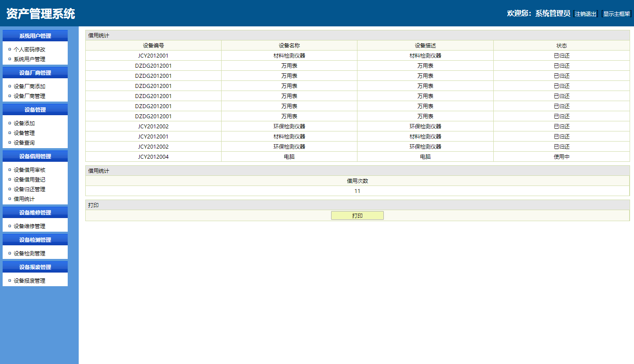The width and height of the screenshot is (634, 364).
Task: Open 个人密码修改 in the sidebar
Action: tap(29, 50)
